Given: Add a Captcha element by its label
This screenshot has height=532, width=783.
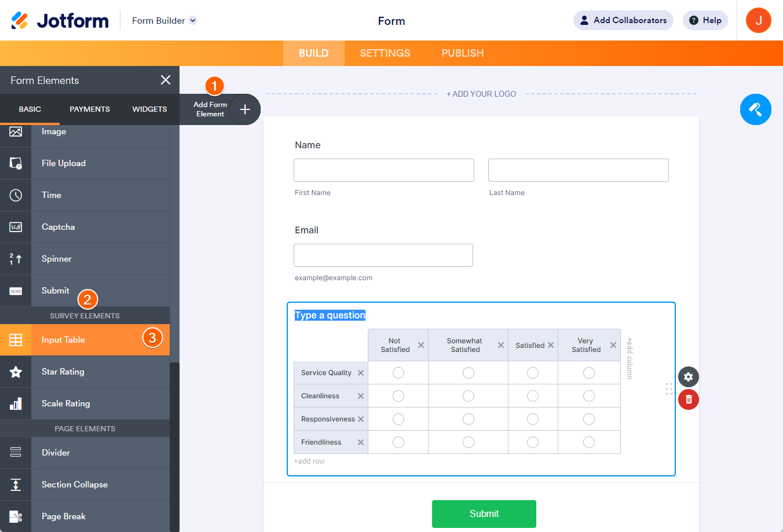Looking at the screenshot, I should coord(58,227).
